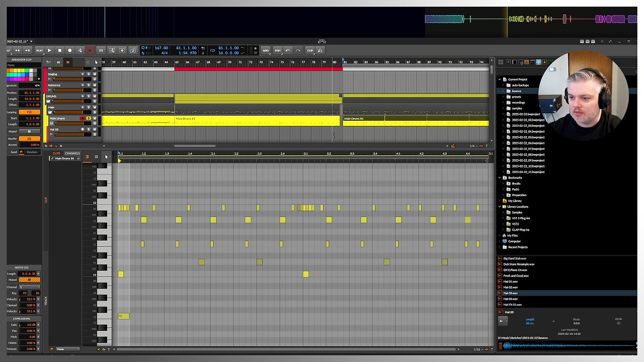Viewport: 644px width, 362px height.
Task: Select the VST 3 Plug-ins location
Action: tap(520, 218)
